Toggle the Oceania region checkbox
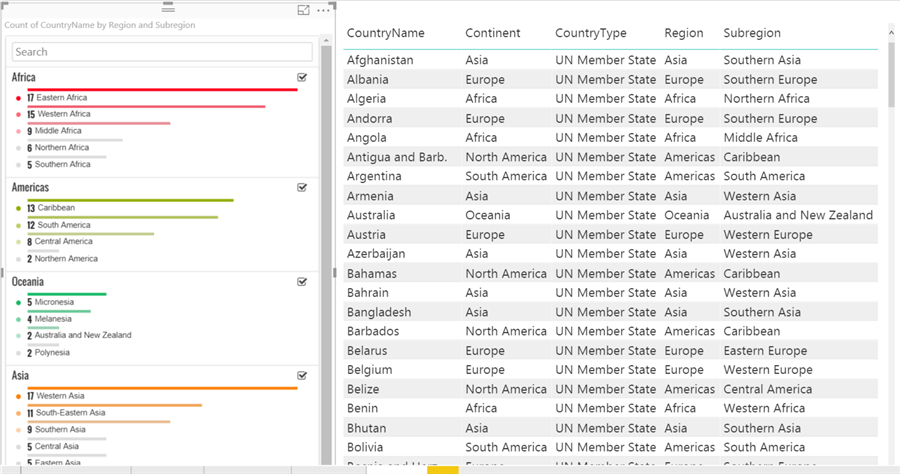The height and width of the screenshot is (474, 900). (x=302, y=282)
